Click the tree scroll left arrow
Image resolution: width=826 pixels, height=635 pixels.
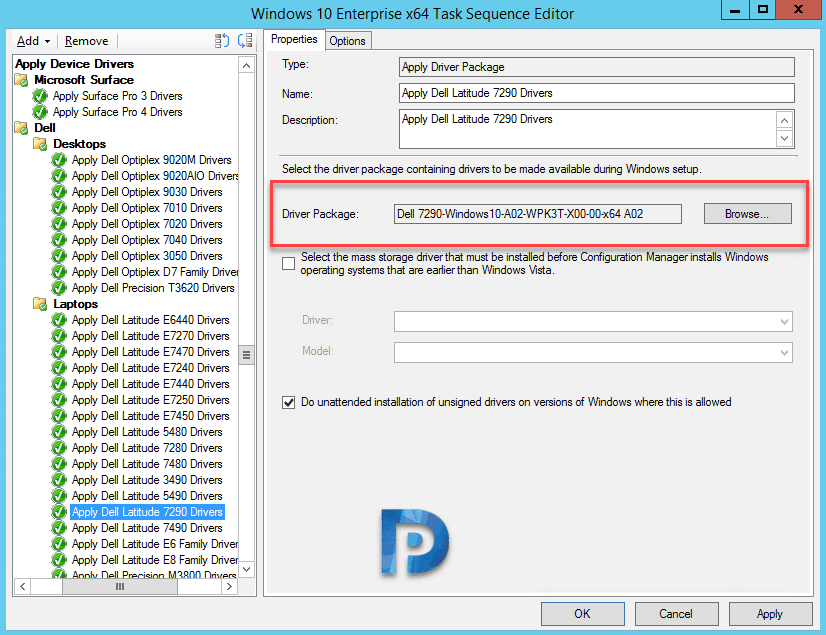tap(23, 587)
